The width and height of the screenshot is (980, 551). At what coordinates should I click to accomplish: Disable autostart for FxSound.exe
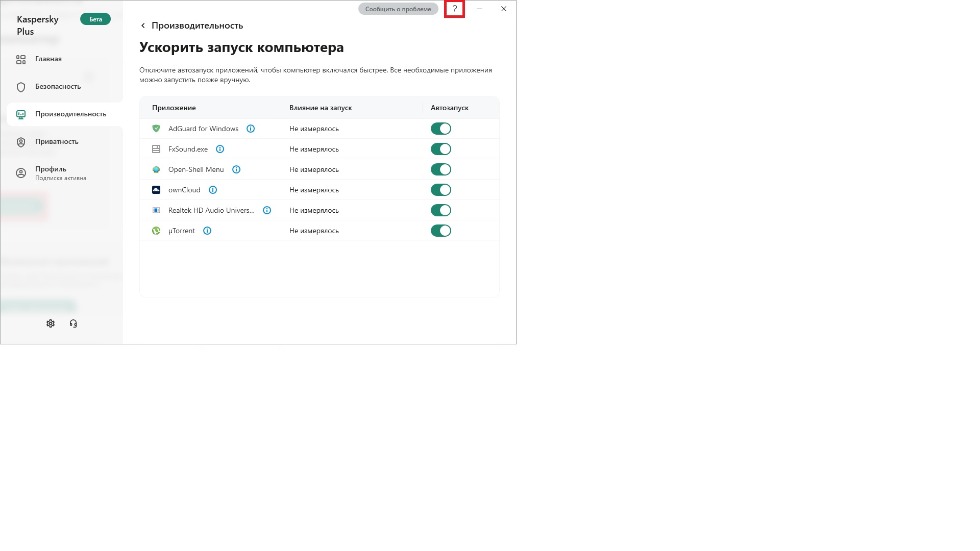coord(441,149)
